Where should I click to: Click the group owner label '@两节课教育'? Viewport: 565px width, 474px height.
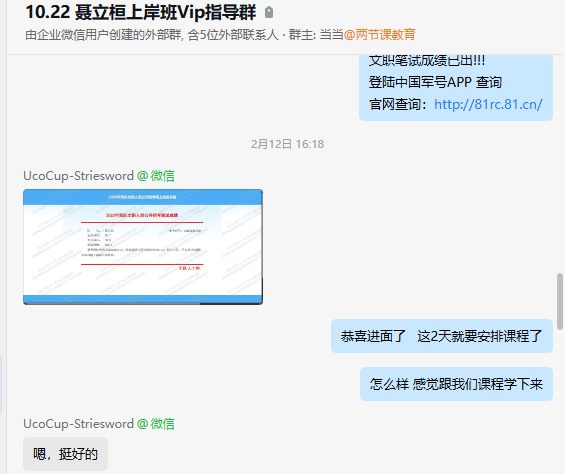pos(379,35)
